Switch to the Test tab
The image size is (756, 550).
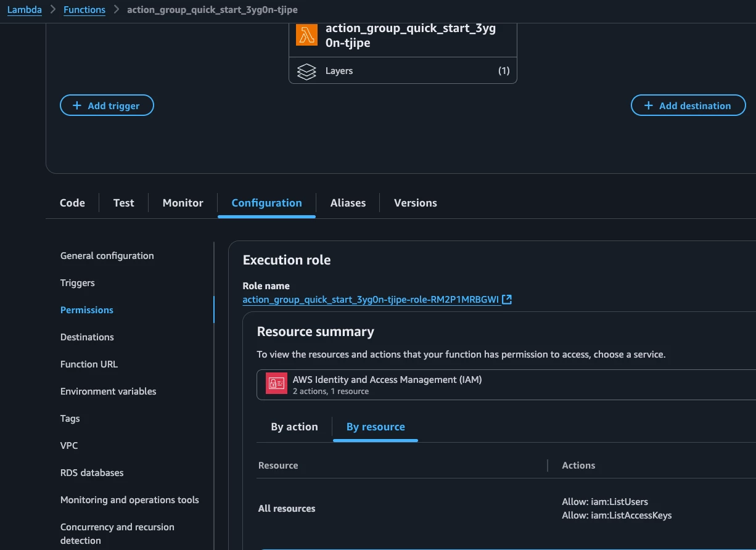(123, 203)
